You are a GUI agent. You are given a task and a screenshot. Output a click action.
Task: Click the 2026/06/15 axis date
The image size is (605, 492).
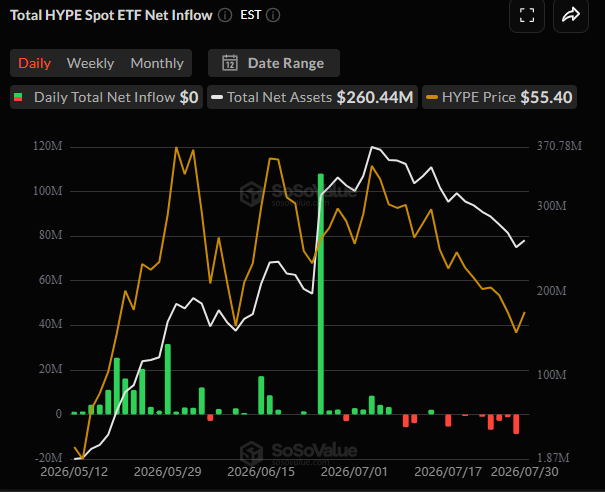point(261,472)
